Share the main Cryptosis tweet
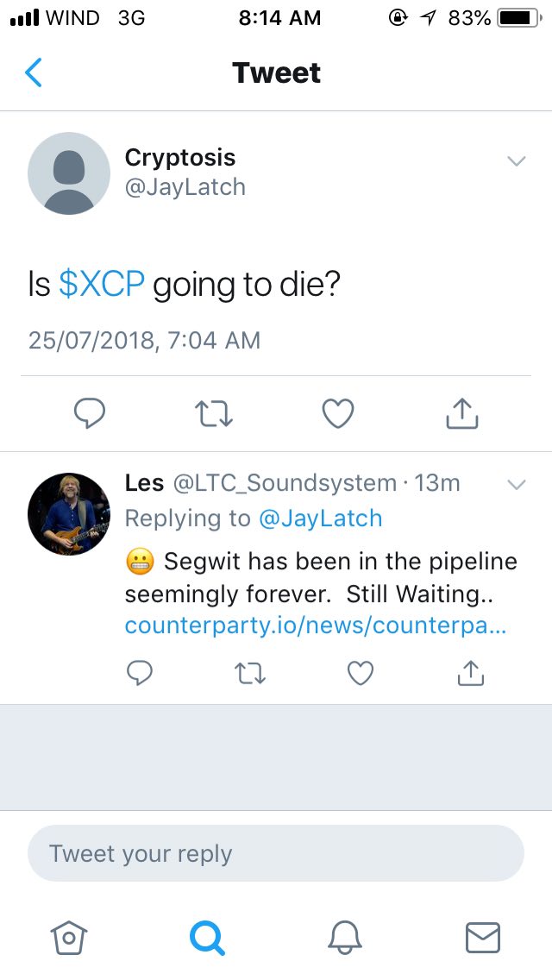Viewport: 552px width, 980px height. coord(462,413)
